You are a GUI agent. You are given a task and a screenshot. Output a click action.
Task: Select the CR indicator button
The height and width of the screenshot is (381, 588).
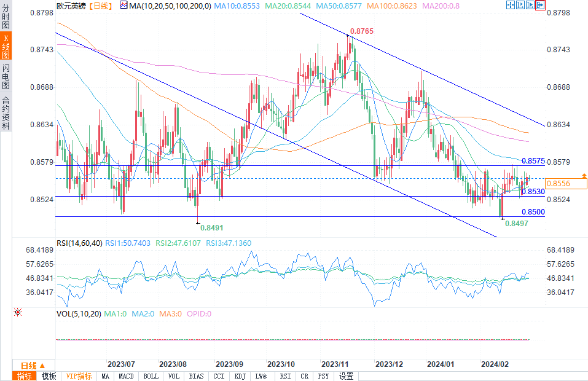tap(305, 376)
